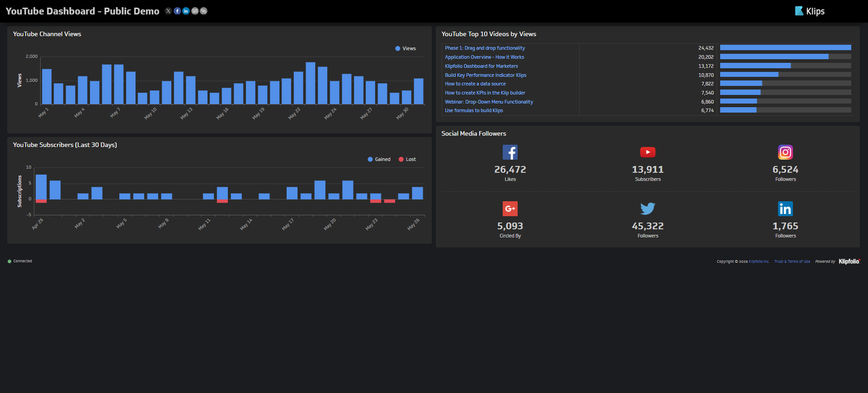Click the 13,911 Subscribers value
The image size is (868, 393).
point(648,169)
